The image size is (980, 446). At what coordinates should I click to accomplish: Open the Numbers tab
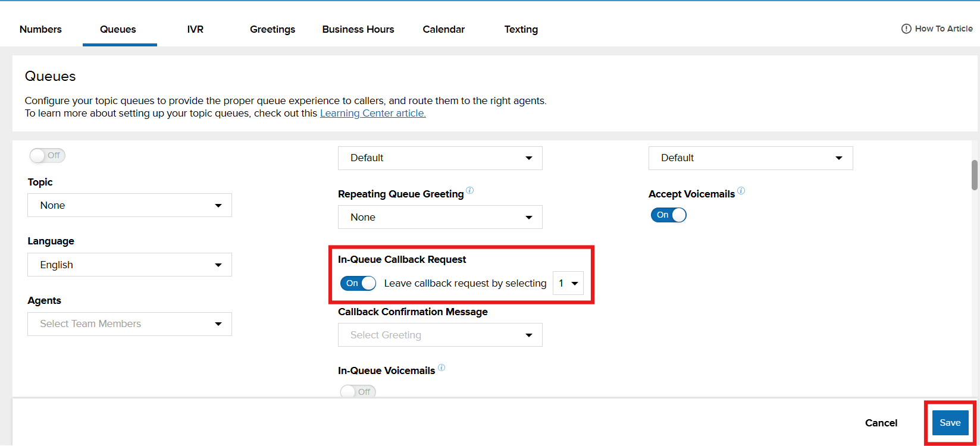(x=40, y=29)
